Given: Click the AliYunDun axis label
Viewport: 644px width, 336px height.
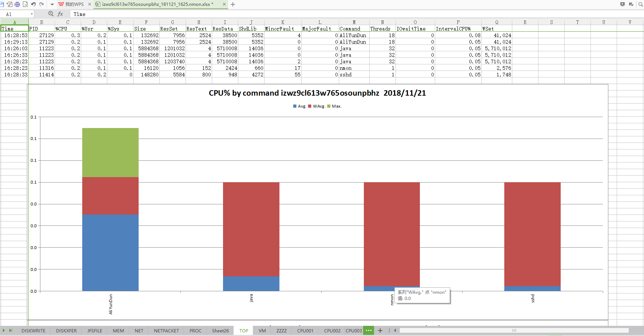Looking at the screenshot, I should tap(111, 304).
